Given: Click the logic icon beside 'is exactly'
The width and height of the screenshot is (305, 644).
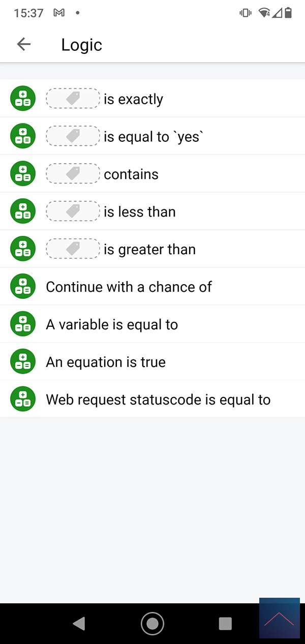Looking at the screenshot, I should pos(23,99).
